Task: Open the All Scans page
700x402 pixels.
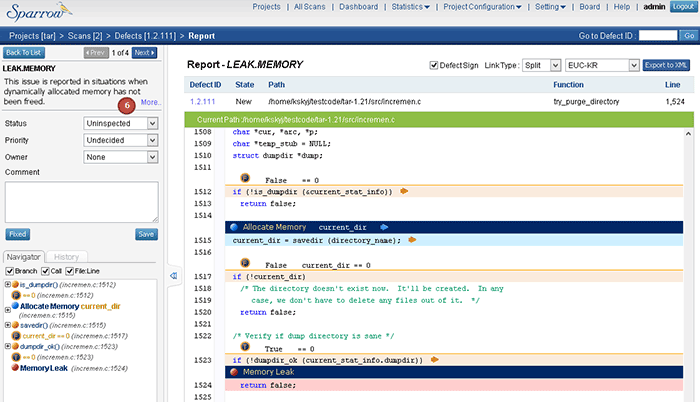Action: point(309,7)
